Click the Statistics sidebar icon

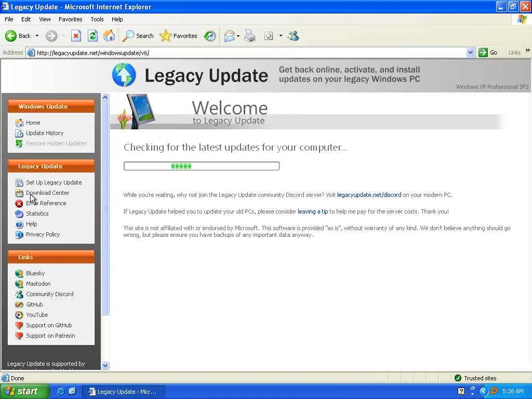[19, 214]
